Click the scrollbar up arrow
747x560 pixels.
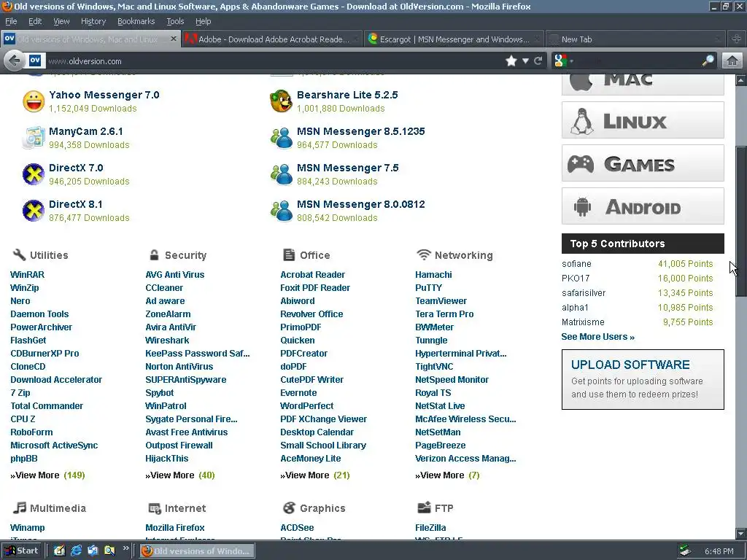click(x=741, y=80)
